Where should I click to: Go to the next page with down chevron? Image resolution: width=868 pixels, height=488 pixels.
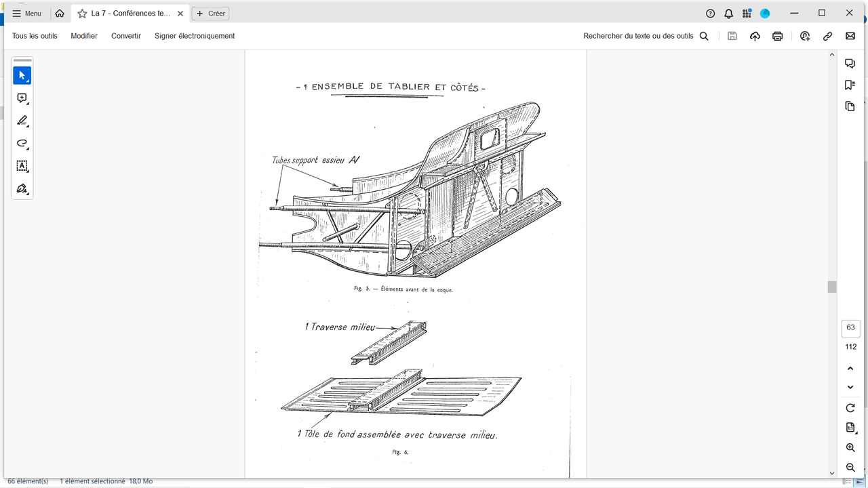tap(850, 387)
